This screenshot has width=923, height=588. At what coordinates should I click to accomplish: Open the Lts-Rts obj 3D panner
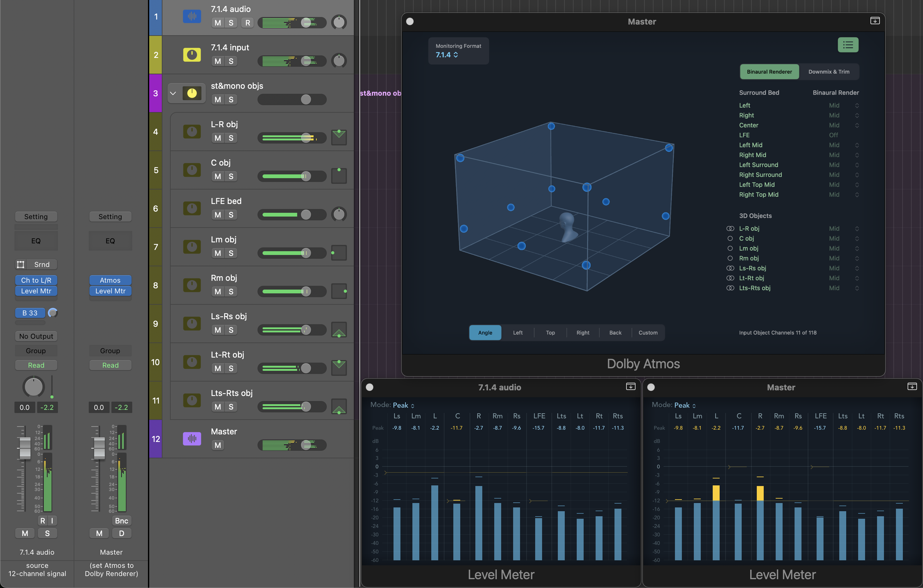(339, 406)
